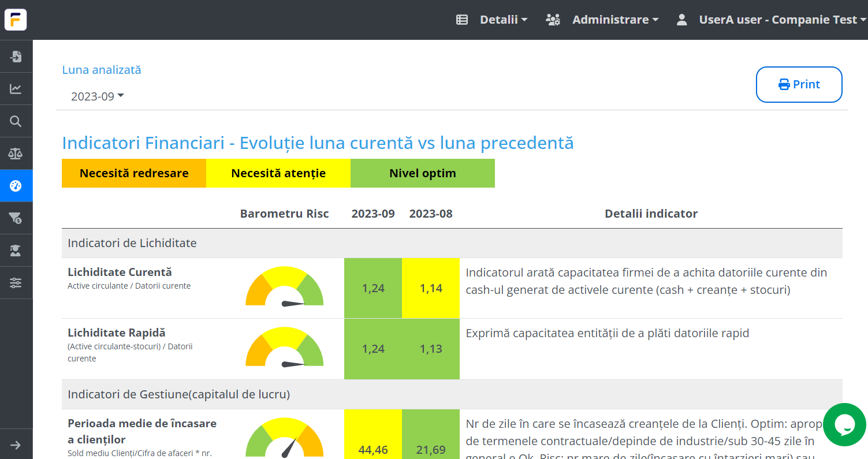Click the Print button
This screenshot has height=459, width=868.
point(799,85)
